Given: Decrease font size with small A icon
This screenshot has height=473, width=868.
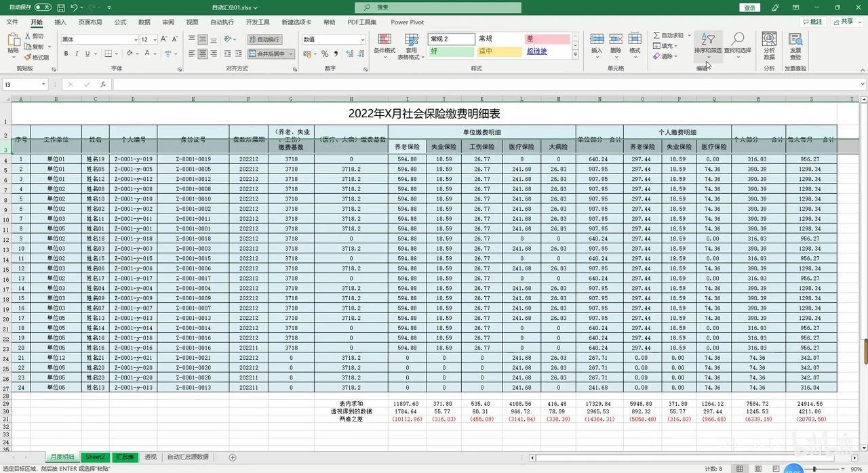Looking at the screenshot, I should pyautogui.click(x=176, y=39).
